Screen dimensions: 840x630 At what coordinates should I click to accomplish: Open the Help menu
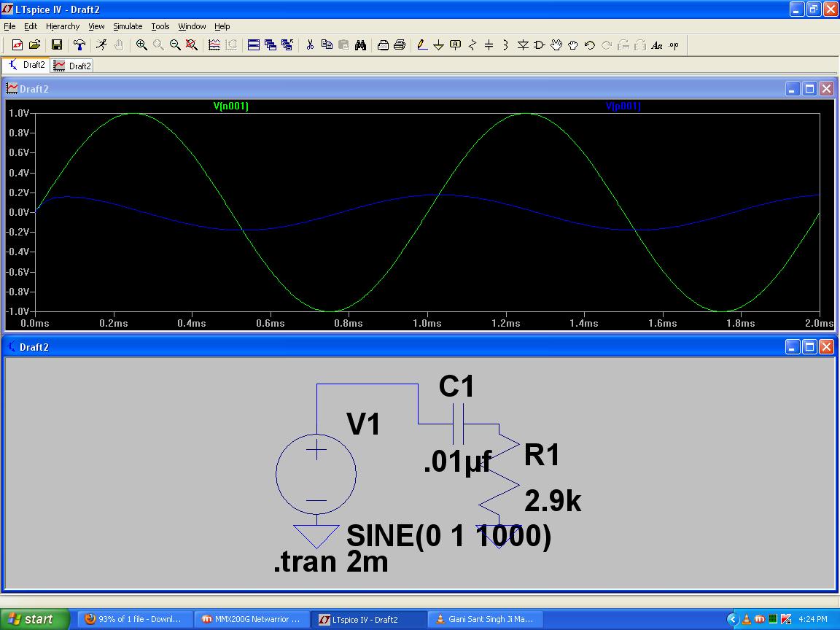point(222,26)
